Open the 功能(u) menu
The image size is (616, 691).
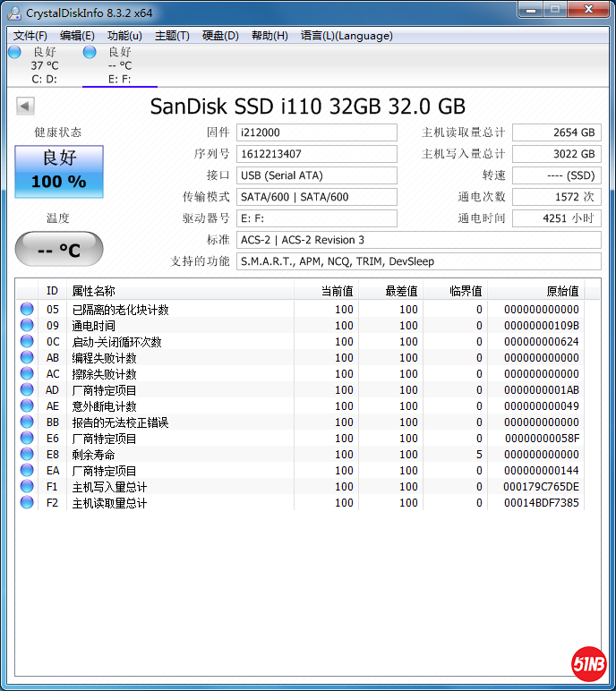pos(124,36)
